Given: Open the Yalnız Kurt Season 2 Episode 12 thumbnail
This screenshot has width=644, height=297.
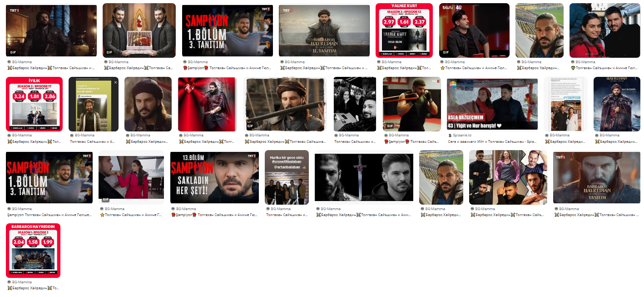Looking at the screenshot, I should pos(404,30).
